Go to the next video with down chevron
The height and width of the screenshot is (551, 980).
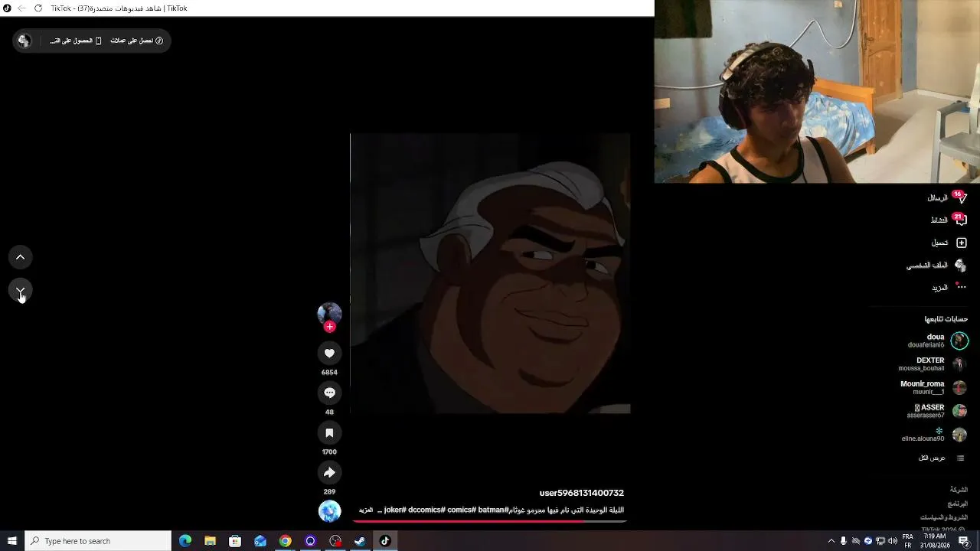tap(21, 291)
